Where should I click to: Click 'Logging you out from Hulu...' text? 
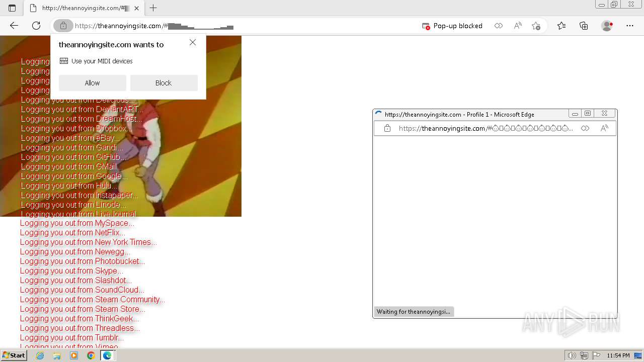(x=69, y=186)
